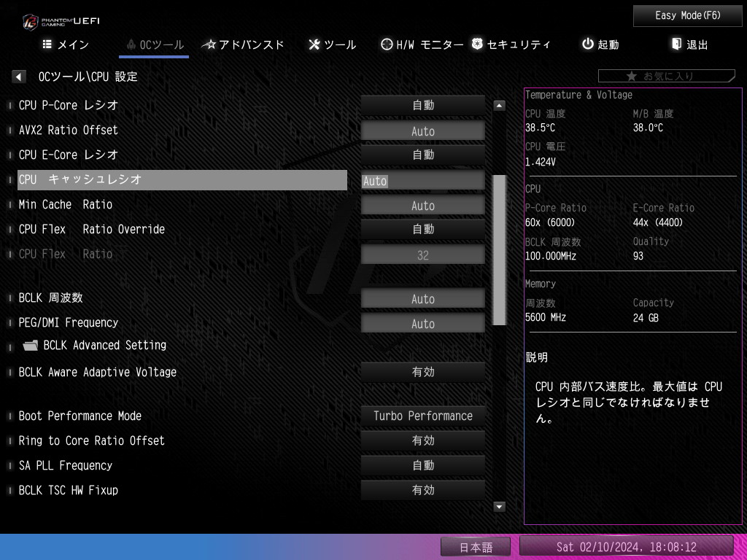Select the AVX2 Ratio Offset row label
The height and width of the screenshot is (560, 747).
click(68, 130)
